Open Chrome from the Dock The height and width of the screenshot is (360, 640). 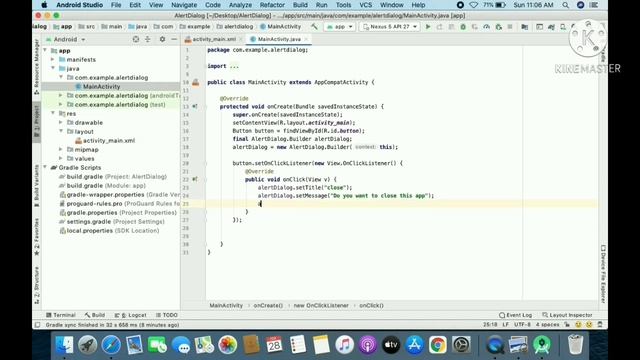[x=438, y=345]
